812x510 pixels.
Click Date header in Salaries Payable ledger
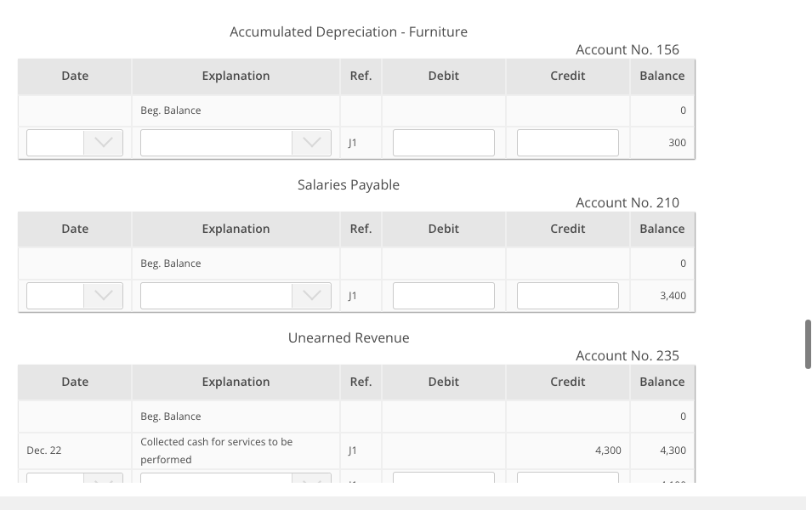pos(75,229)
